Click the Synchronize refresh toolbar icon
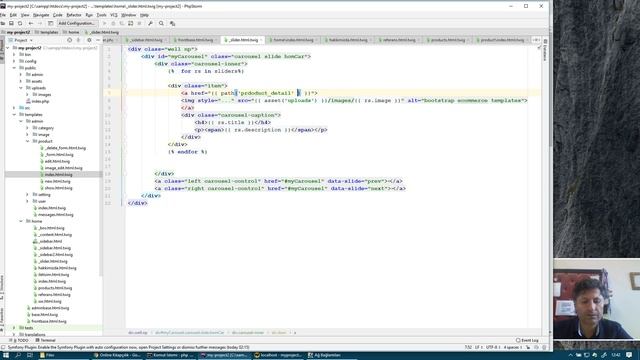Viewport: 640px width, 360px height. [20, 24]
